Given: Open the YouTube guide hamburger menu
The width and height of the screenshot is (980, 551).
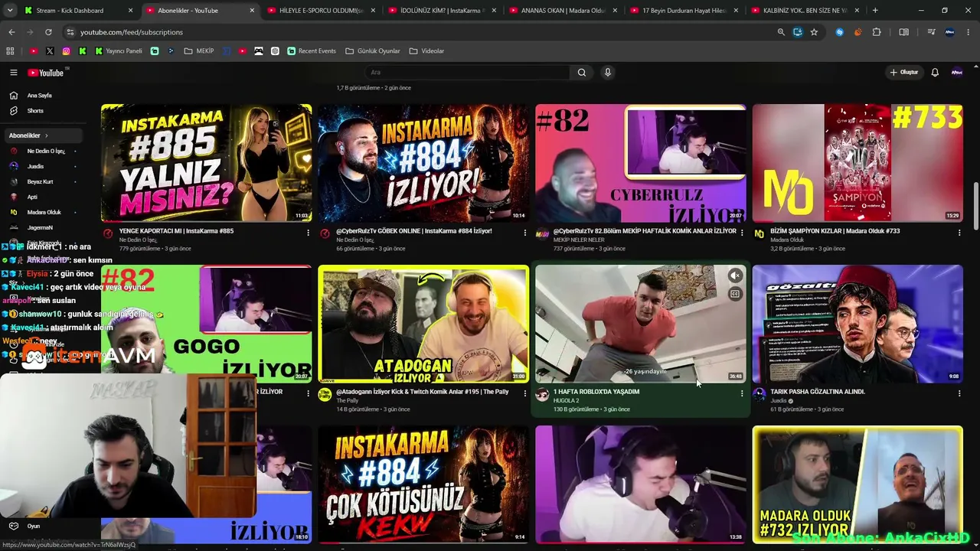Looking at the screenshot, I should click(x=13, y=73).
